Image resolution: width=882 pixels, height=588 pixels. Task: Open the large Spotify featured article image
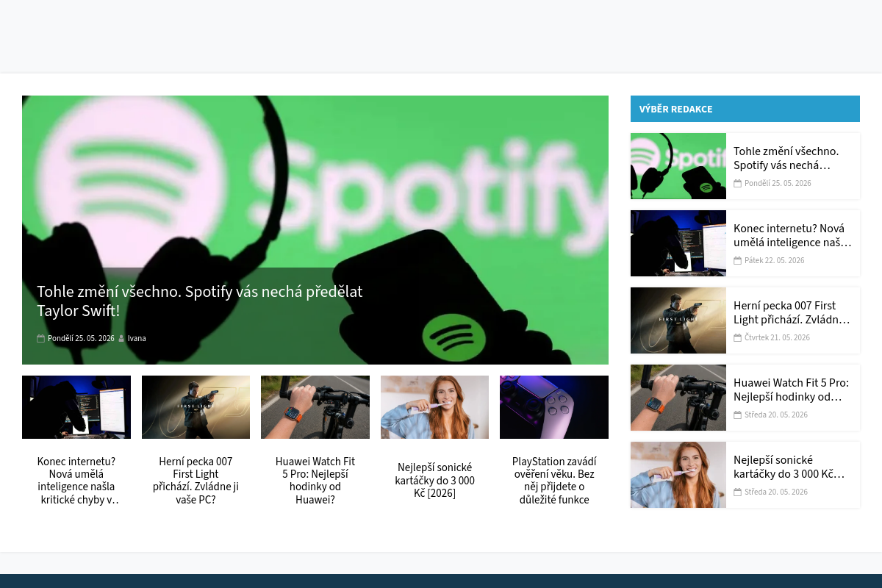[x=315, y=230]
